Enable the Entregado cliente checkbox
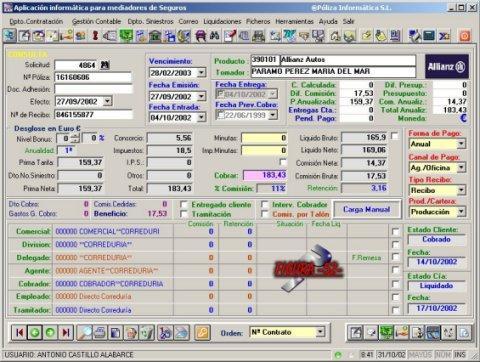 [184, 204]
